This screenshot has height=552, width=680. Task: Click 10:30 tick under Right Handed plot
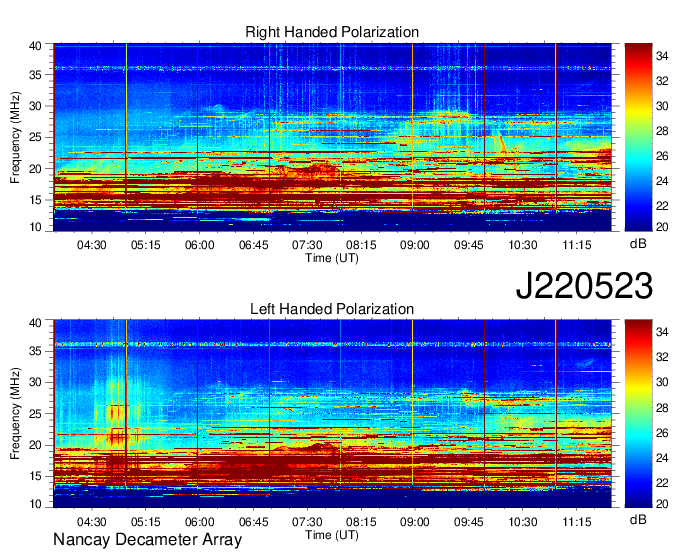click(x=523, y=245)
